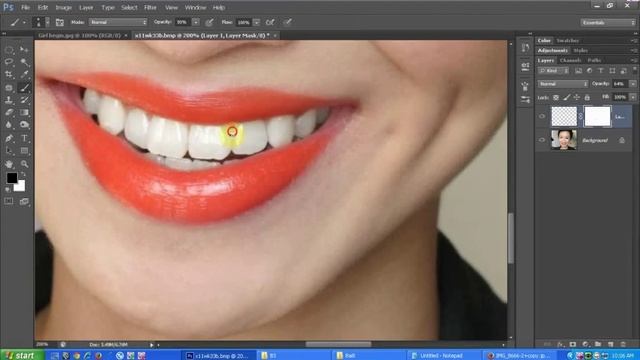Open brush Flow slider arrow
Viewport: 640px width, 360px height.
click(256, 22)
